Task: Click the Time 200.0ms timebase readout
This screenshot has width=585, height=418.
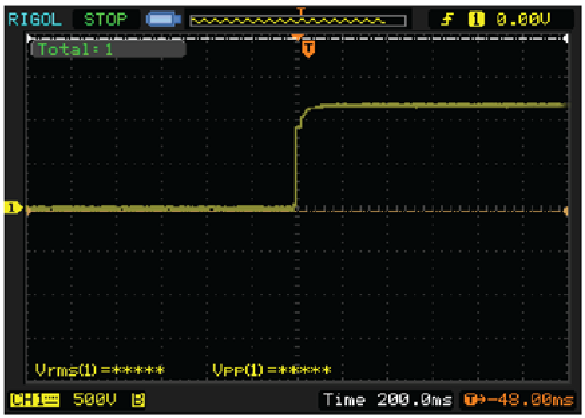Action: pos(387,400)
